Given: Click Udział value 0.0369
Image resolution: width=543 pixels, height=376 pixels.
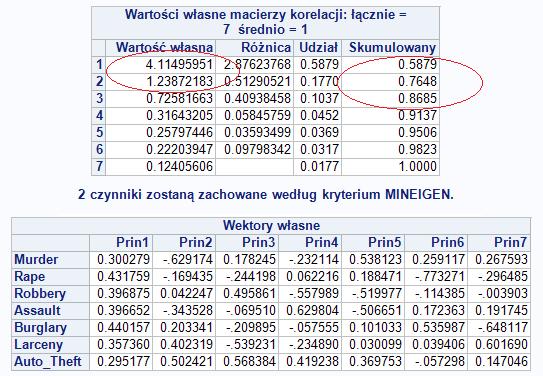Looking at the screenshot, I should coord(319,132).
